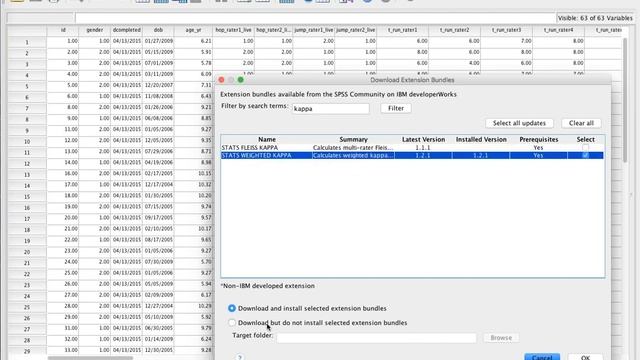Click the Target folder text field
The width and height of the screenshot is (640, 360).
point(376,338)
